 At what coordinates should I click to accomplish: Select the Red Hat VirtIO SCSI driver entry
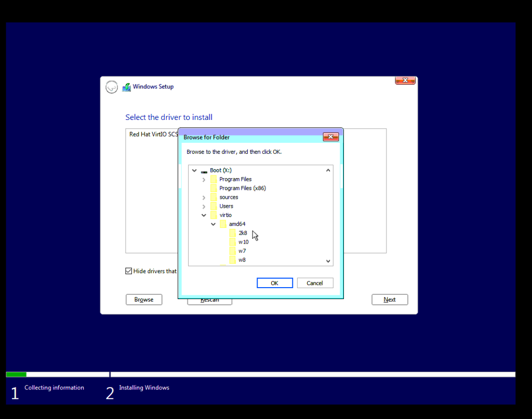pos(153,134)
